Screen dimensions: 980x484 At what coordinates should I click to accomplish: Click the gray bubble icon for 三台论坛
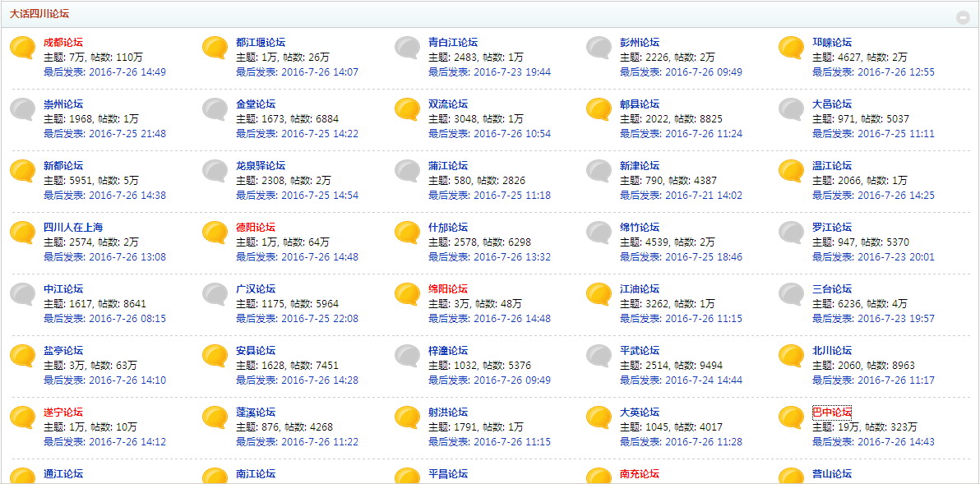point(791,295)
